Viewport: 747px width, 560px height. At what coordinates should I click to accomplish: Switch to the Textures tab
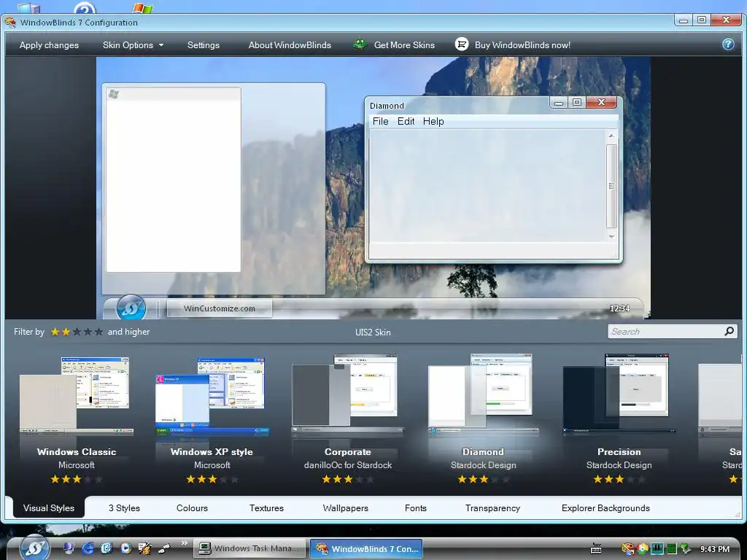tap(266, 507)
